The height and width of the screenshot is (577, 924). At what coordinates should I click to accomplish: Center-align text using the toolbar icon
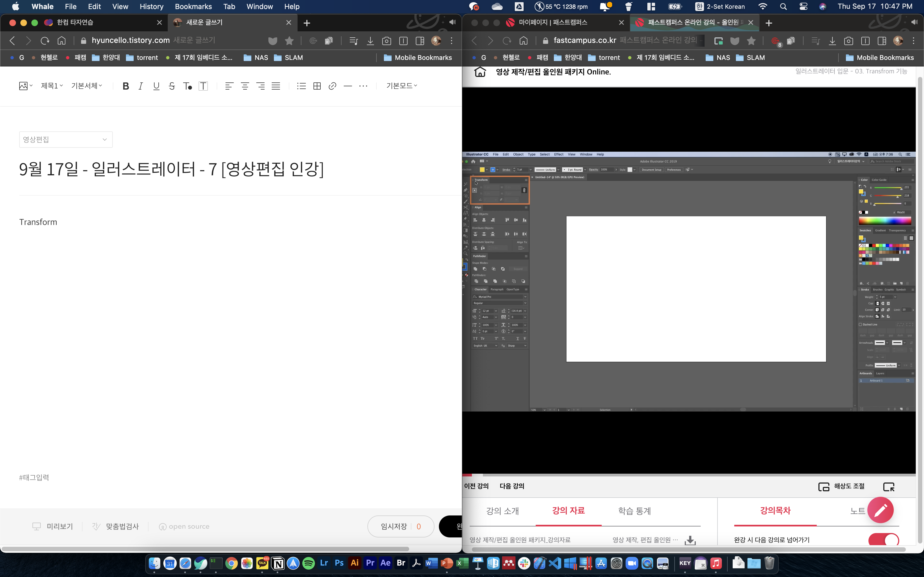coord(245,86)
